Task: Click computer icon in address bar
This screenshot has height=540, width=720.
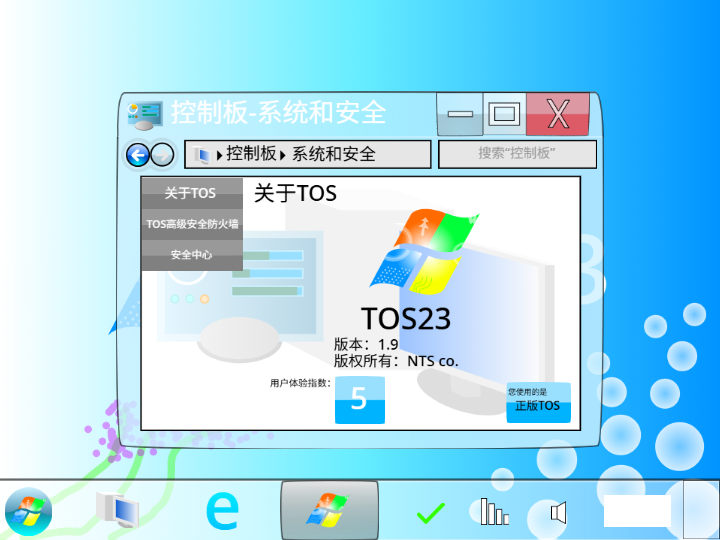Action: [202, 155]
